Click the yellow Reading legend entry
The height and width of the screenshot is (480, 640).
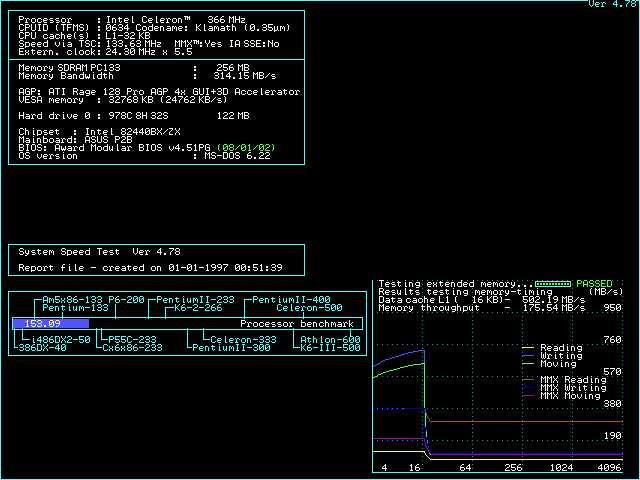[553, 348]
